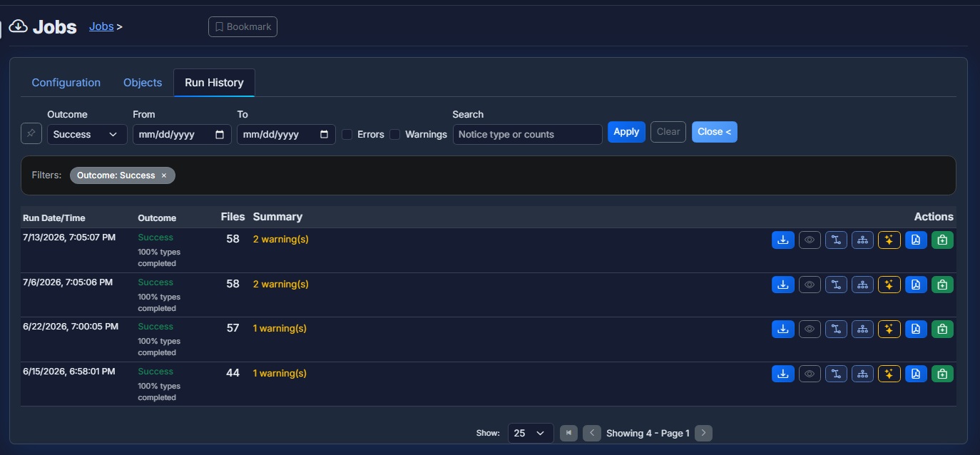Click the green bag-plus icon for 6/15/2026 run

tap(942, 374)
